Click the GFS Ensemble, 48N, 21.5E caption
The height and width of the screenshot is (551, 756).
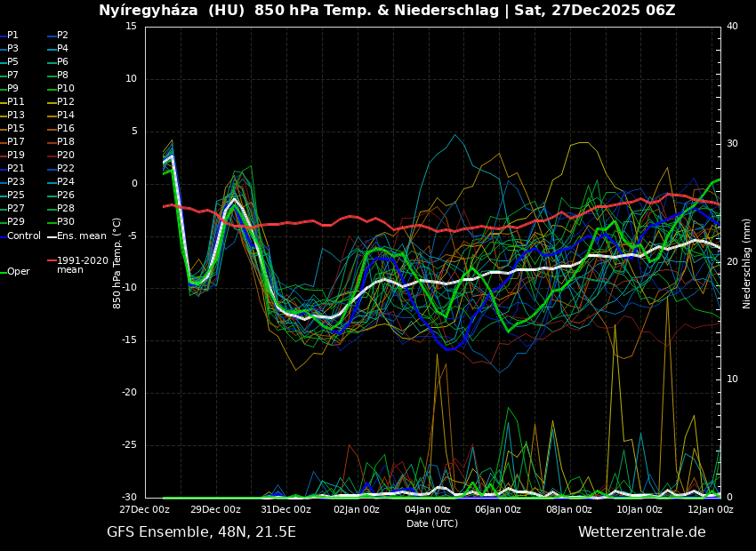tap(201, 532)
